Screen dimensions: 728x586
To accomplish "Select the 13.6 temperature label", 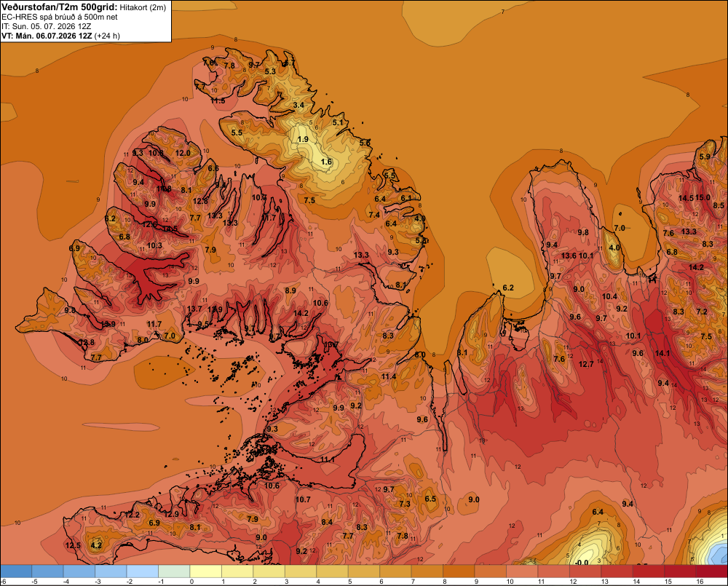I will coord(569,256).
